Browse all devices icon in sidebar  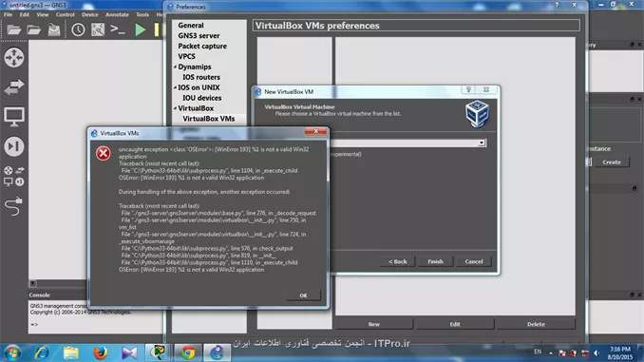coord(14,176)
